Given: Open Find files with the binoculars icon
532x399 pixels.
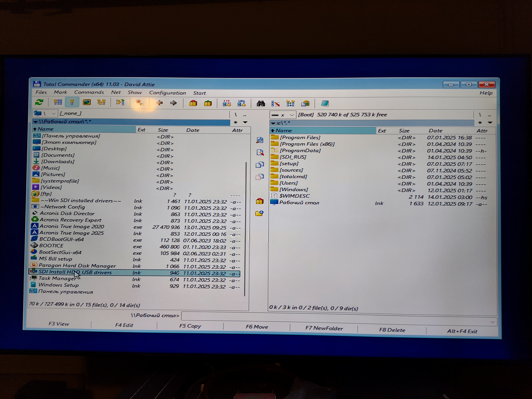Looking at the screenshot, I should click(261, 104).
